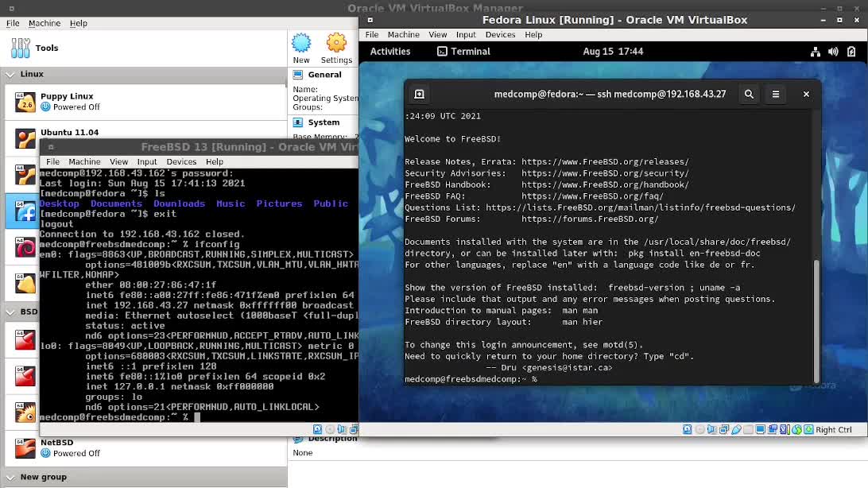Close the GNOME Terminal window
868x488 pixels.
pyautogui.click(x=806, y=94)
